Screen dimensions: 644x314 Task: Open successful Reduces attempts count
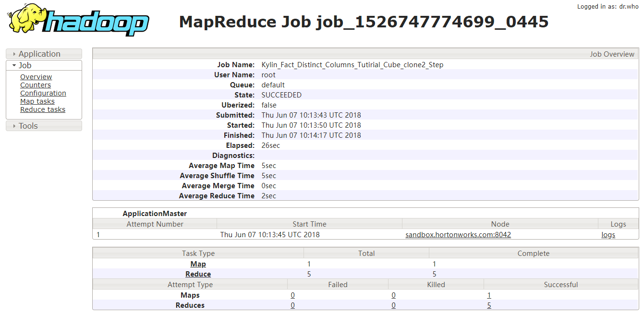pyautogui.click(x=489, y=305)
